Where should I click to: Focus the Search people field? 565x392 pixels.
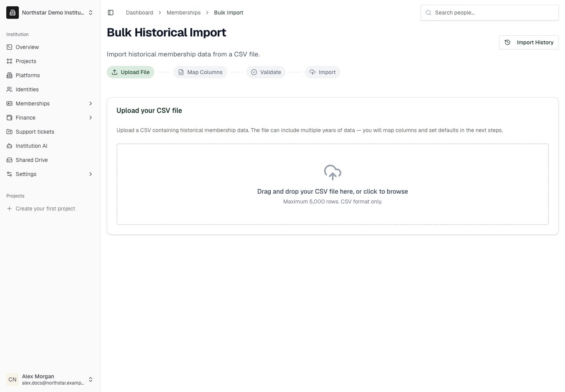tap(490, 13)
